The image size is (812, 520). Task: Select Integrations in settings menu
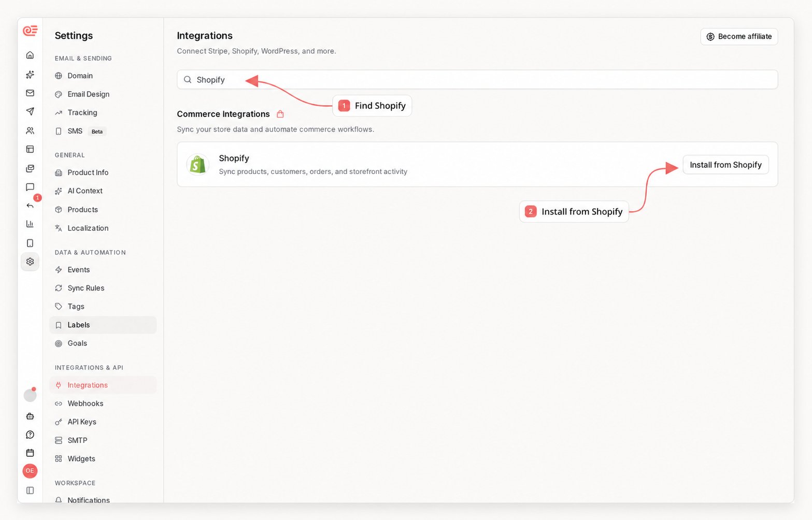click(x=103, y=385)
